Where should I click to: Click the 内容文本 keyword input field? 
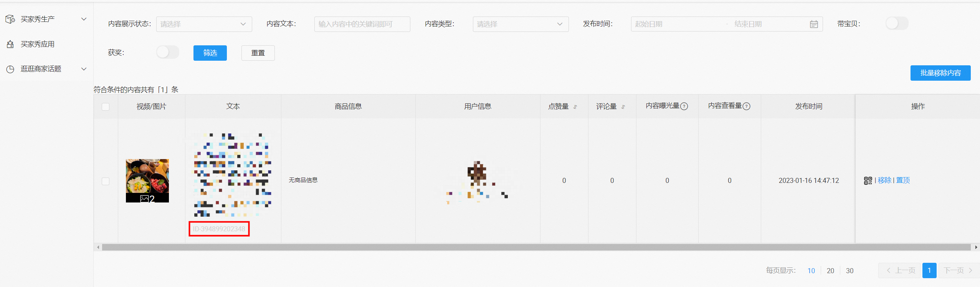362,24
